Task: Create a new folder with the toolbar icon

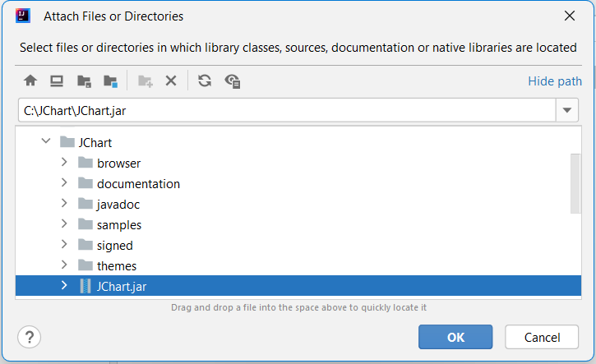Action: [x=146, y=81]
